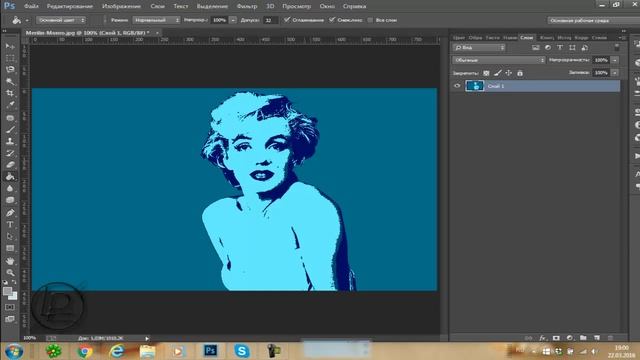This screenshot has height=360, width=640.
Task: Select the Magic Wand tool
Action: 10,81
